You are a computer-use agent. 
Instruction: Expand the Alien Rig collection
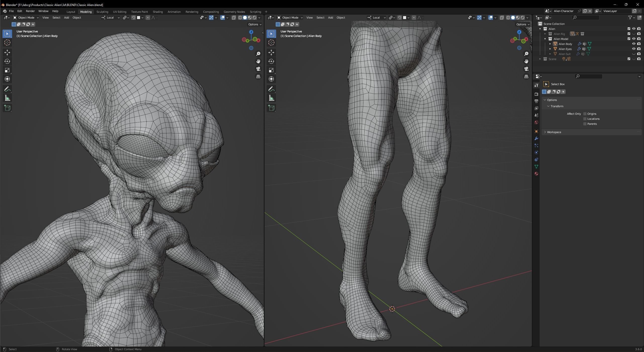click(x=545, y=34)
